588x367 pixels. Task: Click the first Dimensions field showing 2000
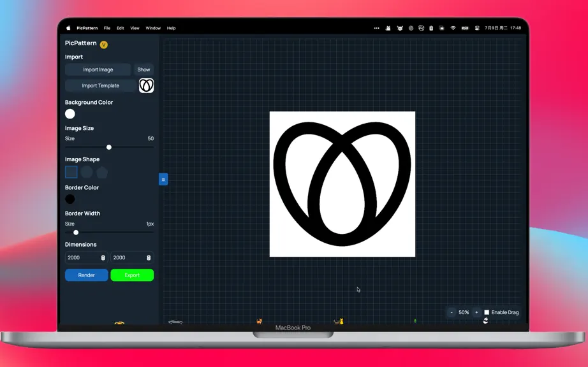pyautogui.click(x=86, y=257)
